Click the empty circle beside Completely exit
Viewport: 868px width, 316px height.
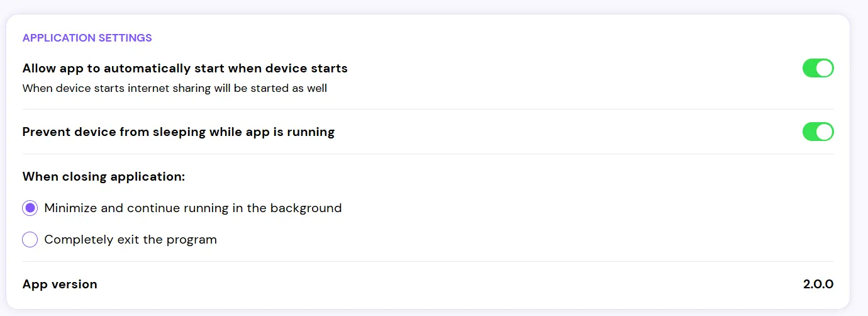tap(30, 240)
